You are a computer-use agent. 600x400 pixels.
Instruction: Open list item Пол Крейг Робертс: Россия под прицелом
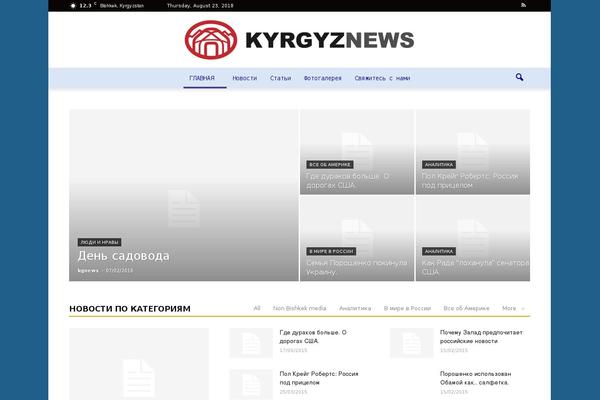click(x=319, y=378)
